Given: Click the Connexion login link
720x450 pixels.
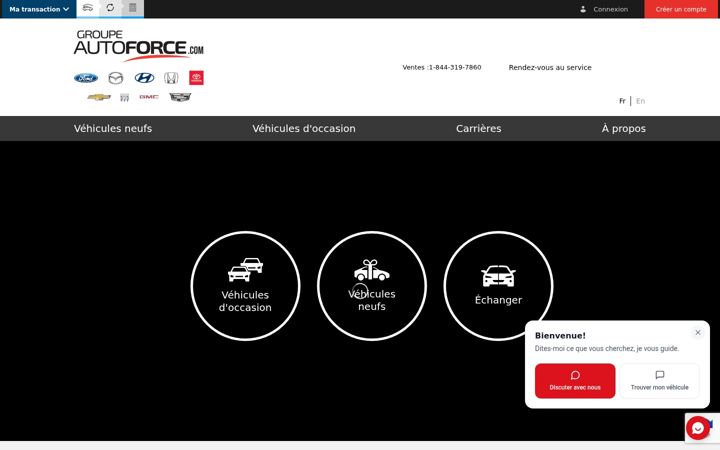Looking at the screenshot, I should (610, 9).
